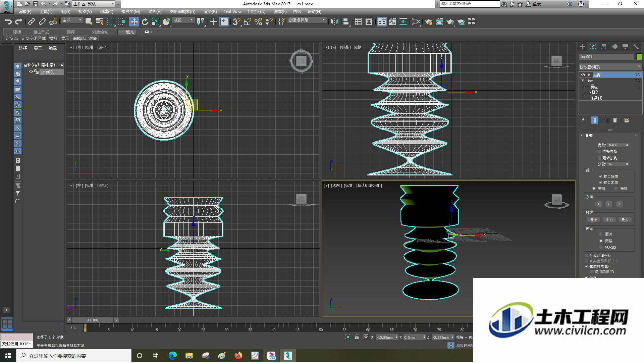Enable the Flip Normals checkbox
The height and width of the screenshot is (363, 644).
[x=600, y=158]
